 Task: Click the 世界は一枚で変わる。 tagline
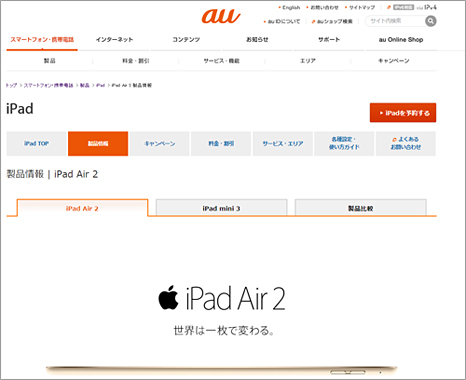point(224,331)
